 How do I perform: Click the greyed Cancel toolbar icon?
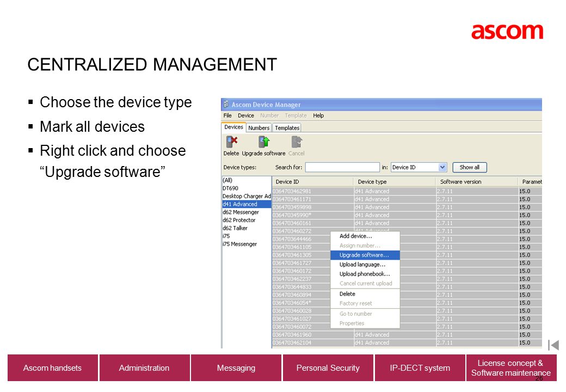297,142
